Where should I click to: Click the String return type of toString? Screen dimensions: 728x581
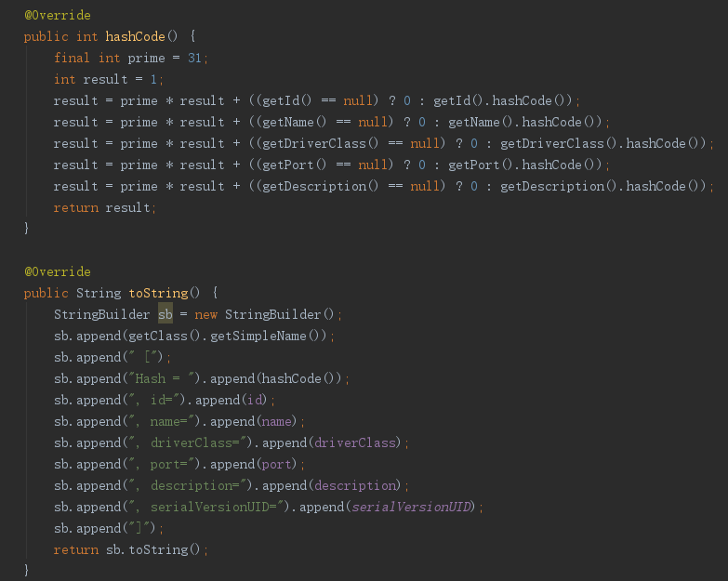pos(99,293)
